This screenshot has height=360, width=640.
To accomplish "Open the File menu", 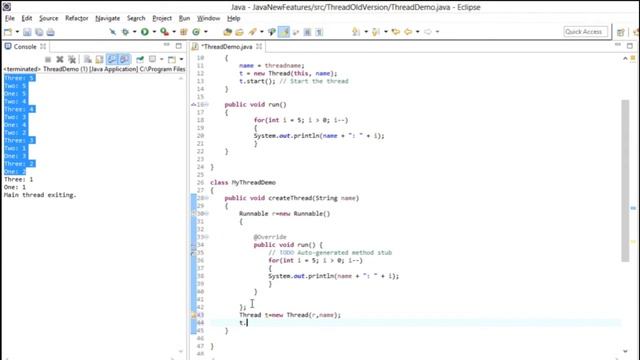I will [x=10, y=18].
